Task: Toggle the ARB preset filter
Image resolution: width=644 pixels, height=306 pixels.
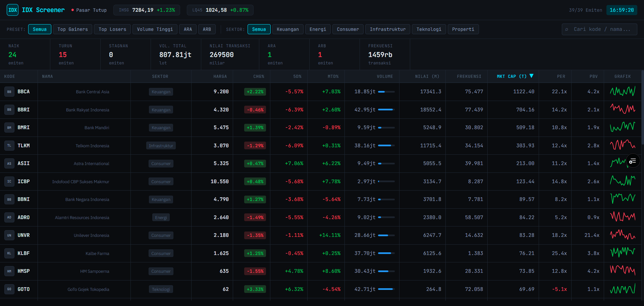Action: 207,29
